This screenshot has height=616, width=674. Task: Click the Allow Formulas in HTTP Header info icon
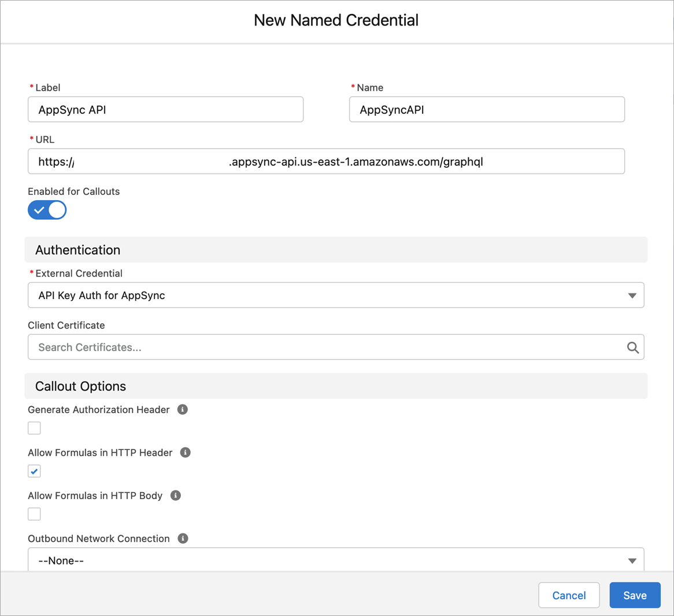[186, 452]
